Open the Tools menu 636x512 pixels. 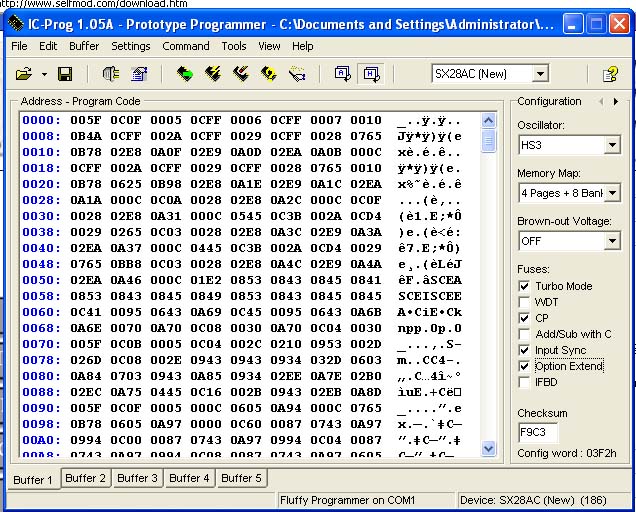tap(234, 46)
